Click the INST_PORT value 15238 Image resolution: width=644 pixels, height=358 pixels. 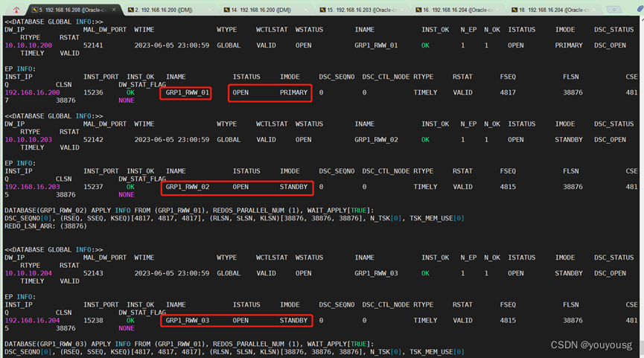(x=93, y=320)
